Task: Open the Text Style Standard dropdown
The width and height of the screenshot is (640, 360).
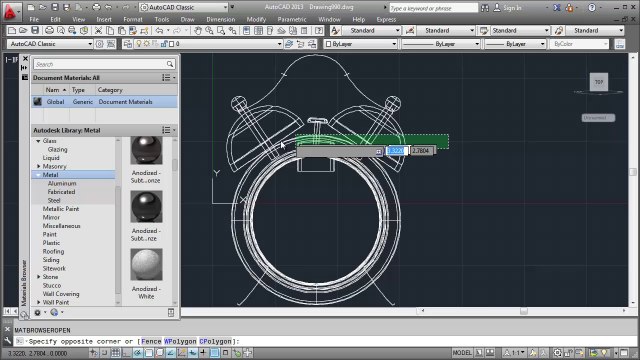Action: click(x=371, y=31)
